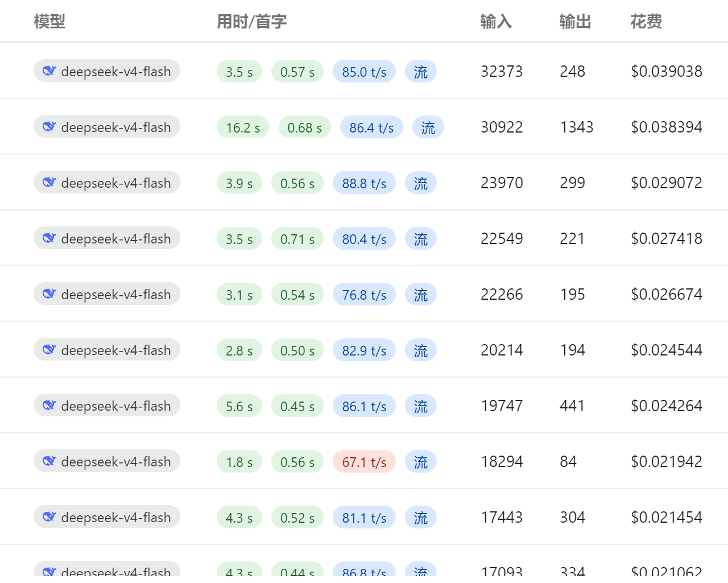The image size is (728, 583).
Task: Click the cost $0.029072
Action: coord(667,183)
